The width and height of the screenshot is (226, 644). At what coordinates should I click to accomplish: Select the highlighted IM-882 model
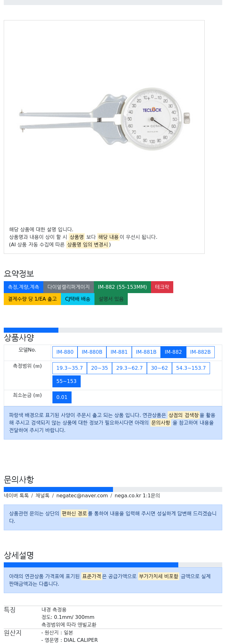tap(173, 352)
